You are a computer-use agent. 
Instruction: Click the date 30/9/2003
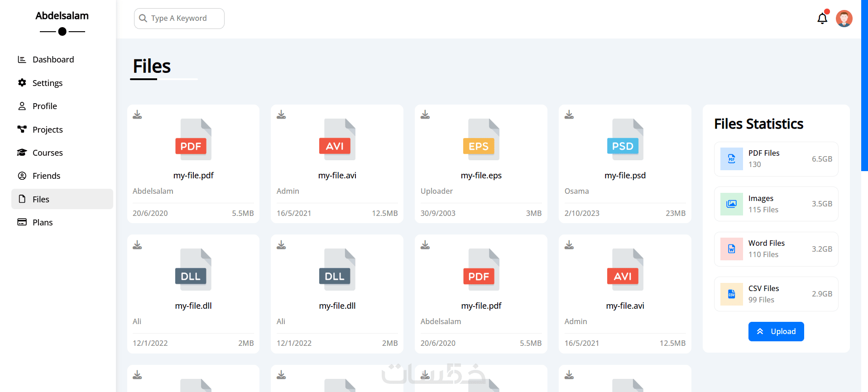coord(438,213)
